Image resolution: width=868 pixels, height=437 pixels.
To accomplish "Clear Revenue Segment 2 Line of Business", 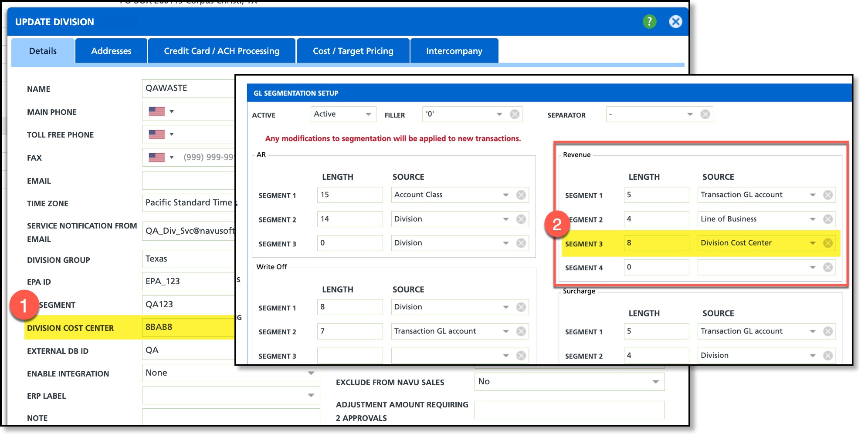I will point(827,219).
